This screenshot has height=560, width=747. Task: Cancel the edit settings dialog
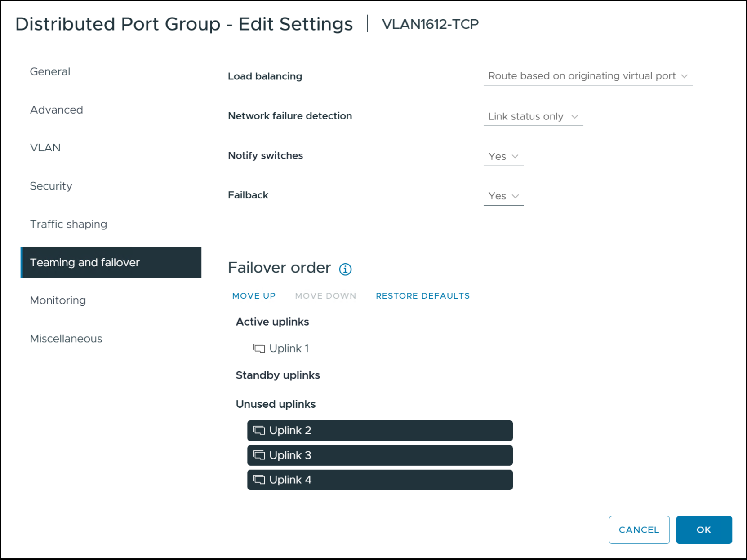639,530
